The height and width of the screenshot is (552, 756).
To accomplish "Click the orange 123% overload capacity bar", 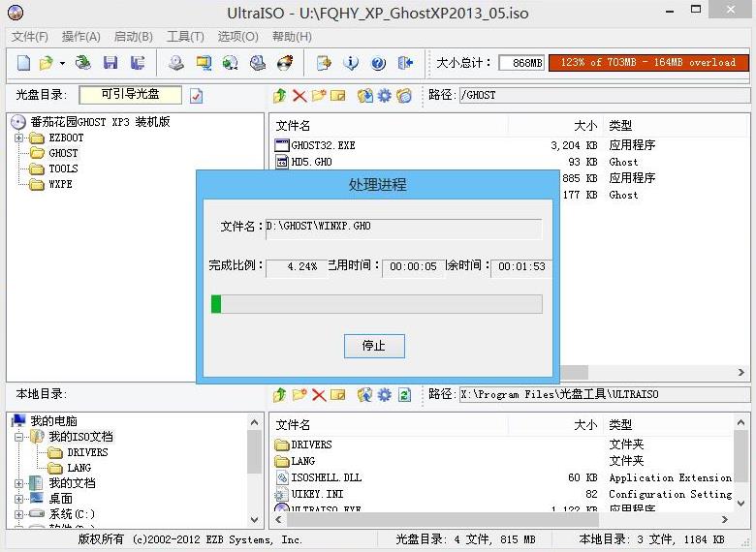I will 648,63.
